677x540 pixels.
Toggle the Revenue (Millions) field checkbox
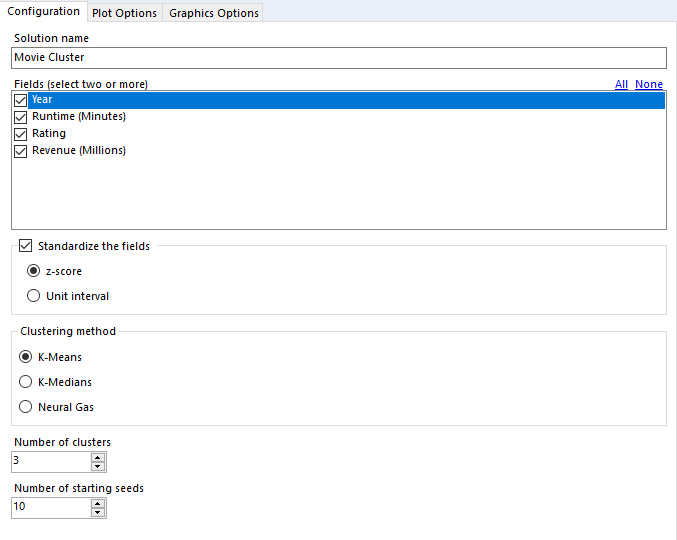(21, 151)
